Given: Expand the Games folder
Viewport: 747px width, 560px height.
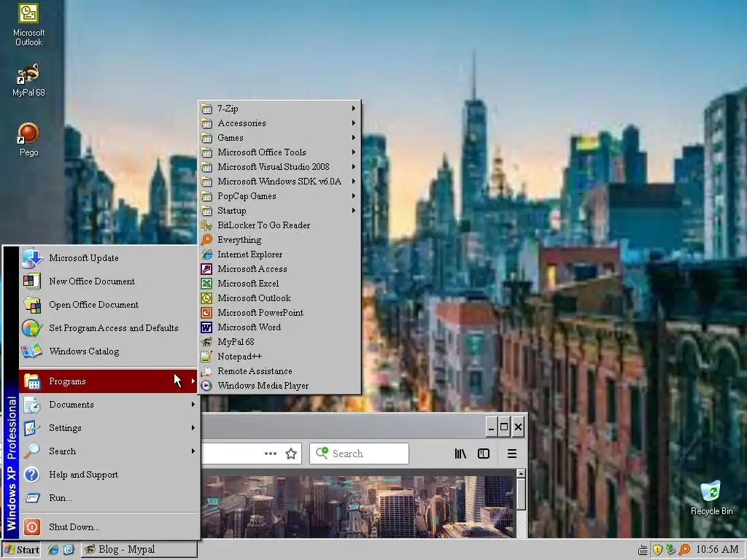Looking at the screenshot, I should 279,138.
